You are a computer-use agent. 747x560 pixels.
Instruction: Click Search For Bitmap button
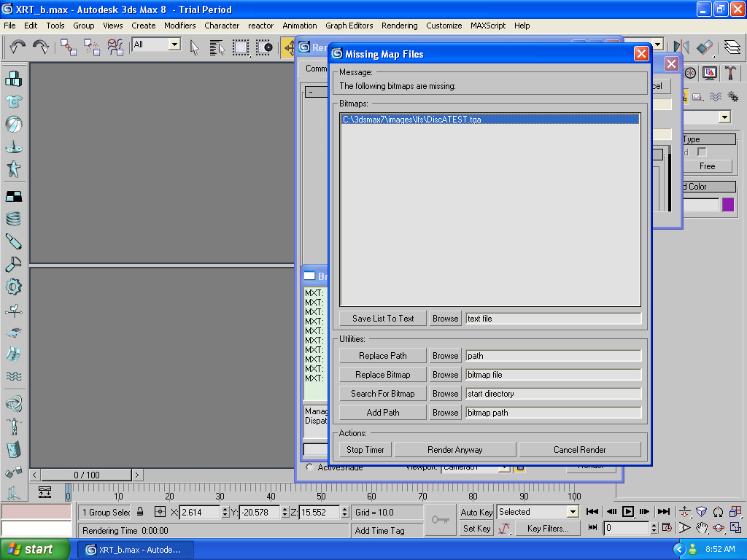382,394
